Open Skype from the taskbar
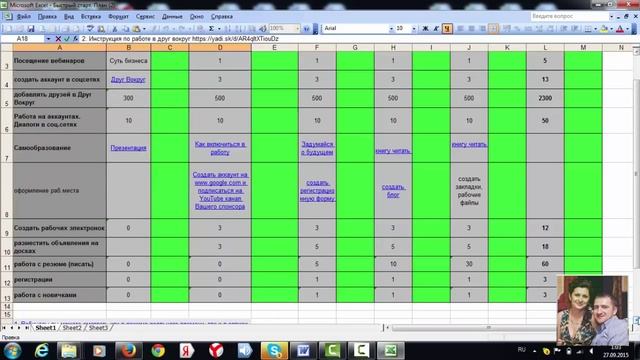 pyautogui.click(x=274, y=351)
